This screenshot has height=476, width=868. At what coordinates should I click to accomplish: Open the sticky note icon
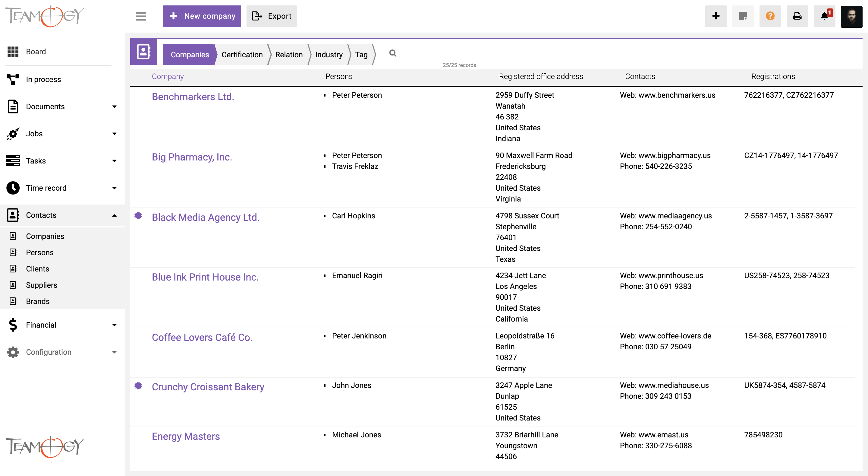[743, 16]
